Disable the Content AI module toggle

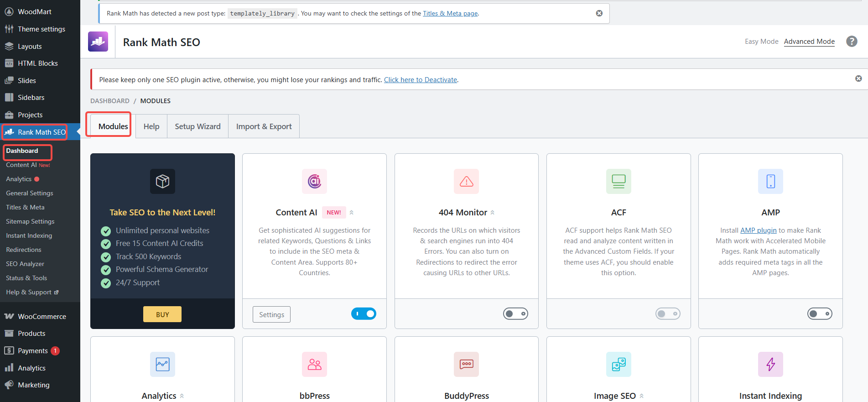(364, 313)
